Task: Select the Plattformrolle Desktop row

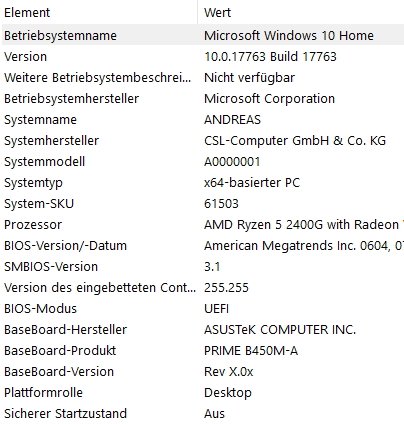Action: point(203,392)
